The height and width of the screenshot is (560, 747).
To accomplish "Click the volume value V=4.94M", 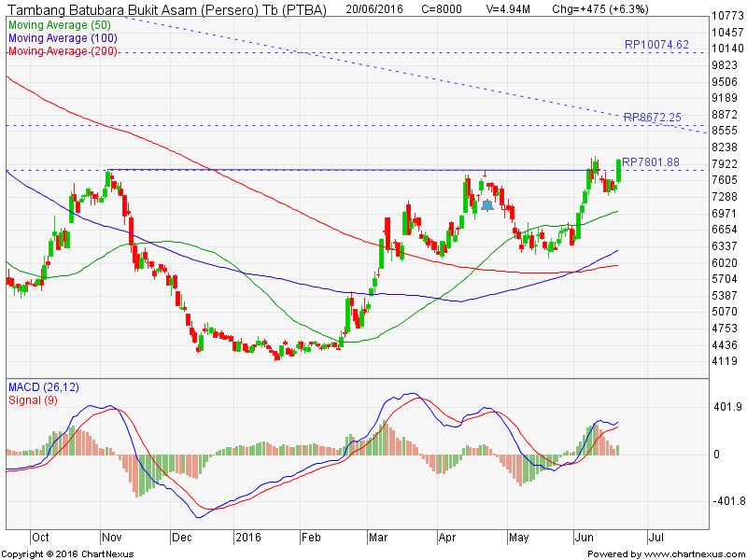I will [507, 9].
